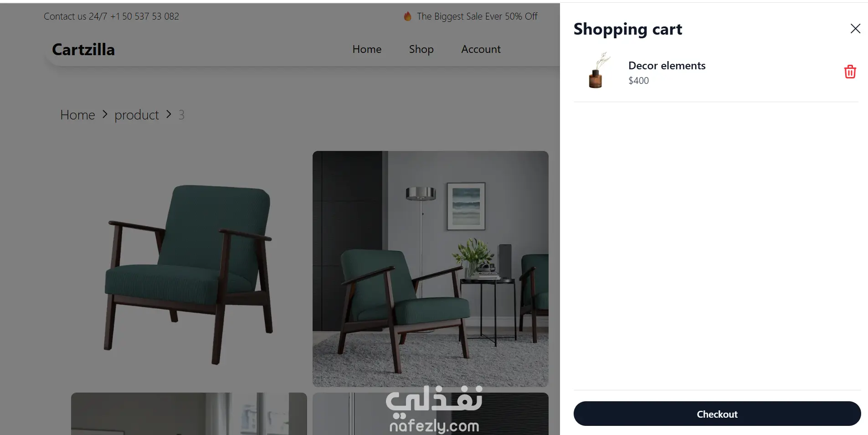Screen dimensions: 868x435
Task: Click the contact phone number text
Action: (144, 16)
